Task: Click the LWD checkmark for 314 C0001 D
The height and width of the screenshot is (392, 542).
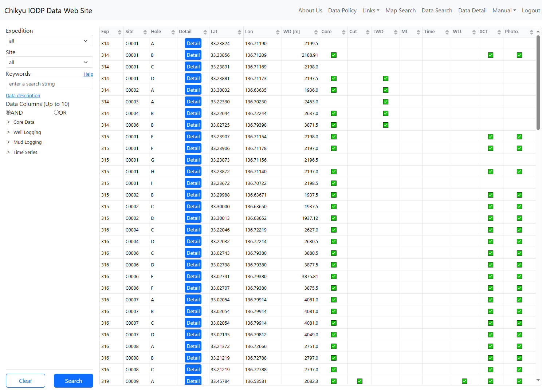Action: point(386,78)
